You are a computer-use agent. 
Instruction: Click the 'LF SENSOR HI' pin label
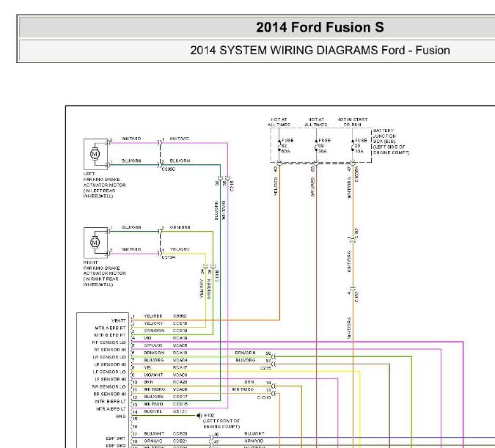point(110,379)
